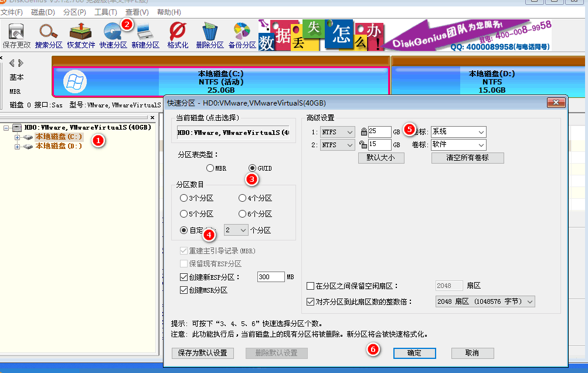The image size is (588, 373).
Task: Open the 磁盘 menu
Action: click(x=43, y=12)
